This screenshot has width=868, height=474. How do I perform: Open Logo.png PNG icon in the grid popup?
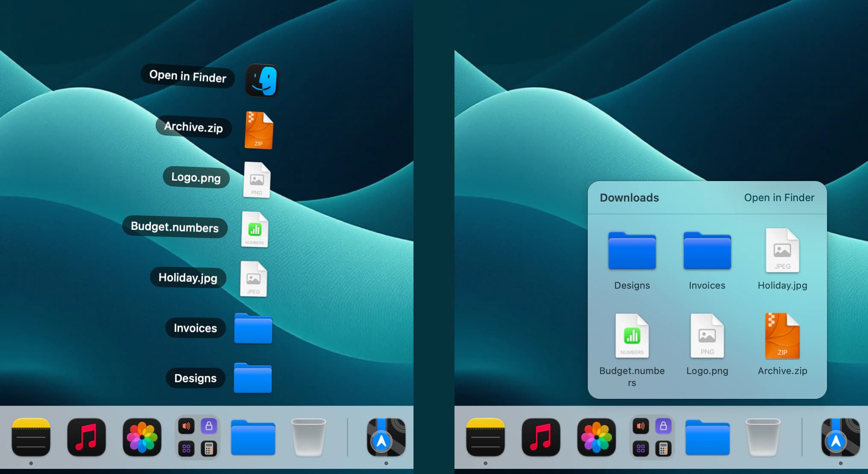pos(707,336)
